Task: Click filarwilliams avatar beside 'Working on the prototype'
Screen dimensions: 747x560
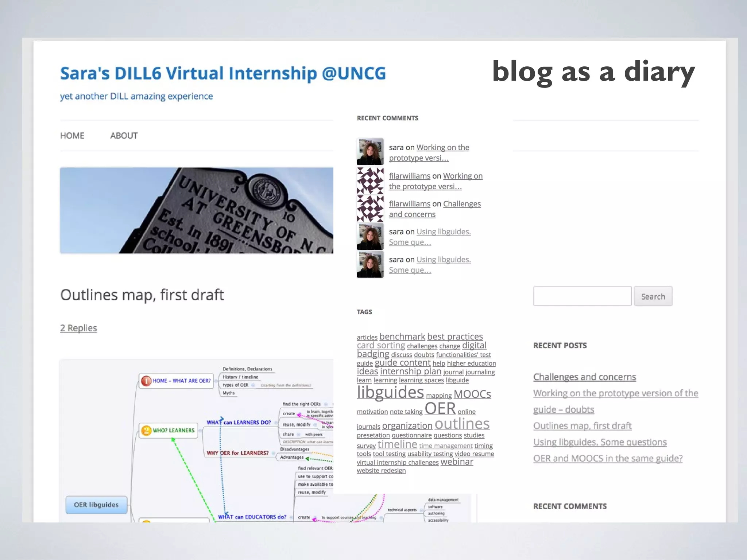Action: [370, 180]
